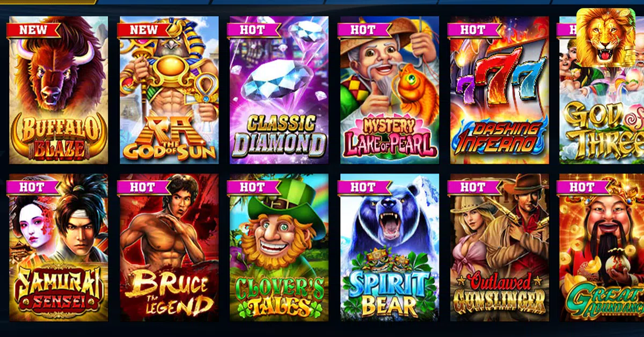Click the HOT badge on Spirit Bear
This screenshot has width=644, height=337.
tap(363, 187)
